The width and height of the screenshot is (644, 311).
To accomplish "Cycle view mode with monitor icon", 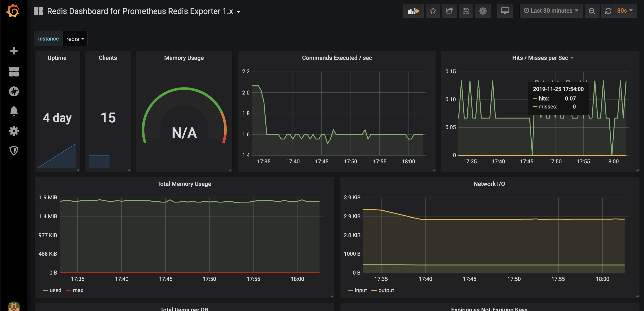I will coord(505,11).
